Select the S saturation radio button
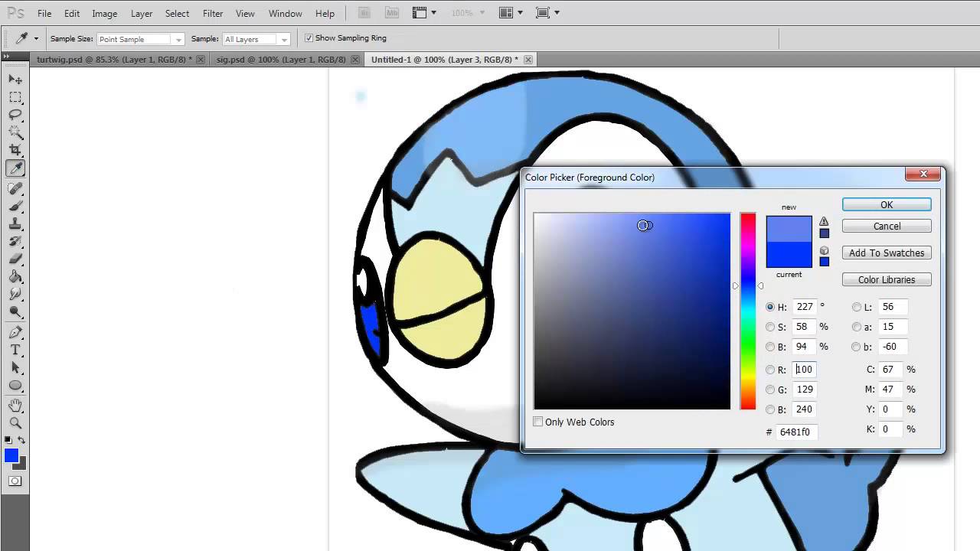The height and width of the screenshot is (551, 980). (x=770, y=327)
